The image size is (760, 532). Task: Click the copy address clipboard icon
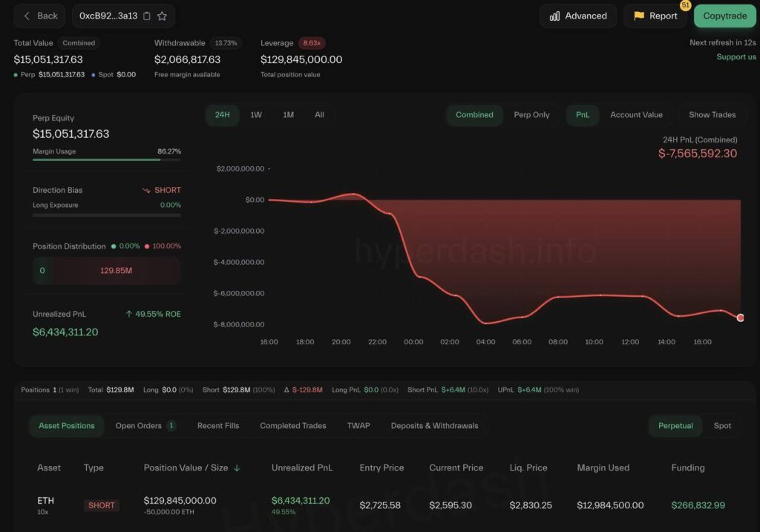[147, 16]
